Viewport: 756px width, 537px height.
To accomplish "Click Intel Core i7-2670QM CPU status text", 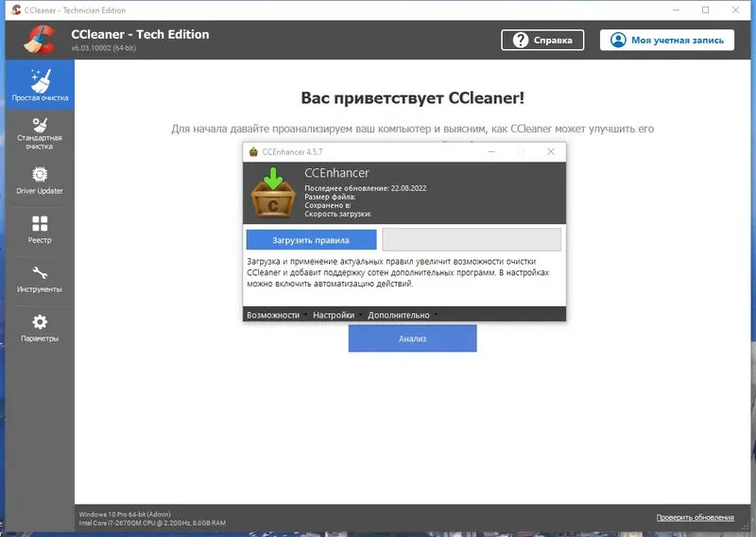I will click(152, 523).
